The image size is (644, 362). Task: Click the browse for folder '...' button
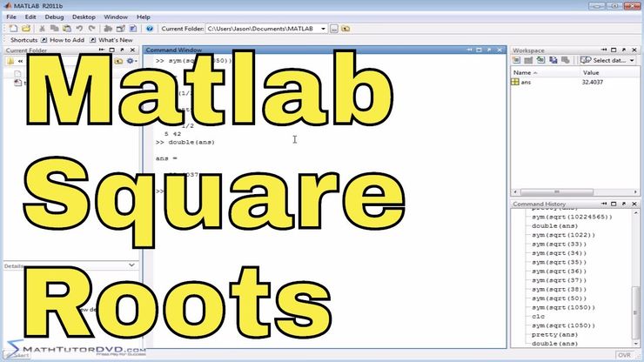tap(334, 29)
